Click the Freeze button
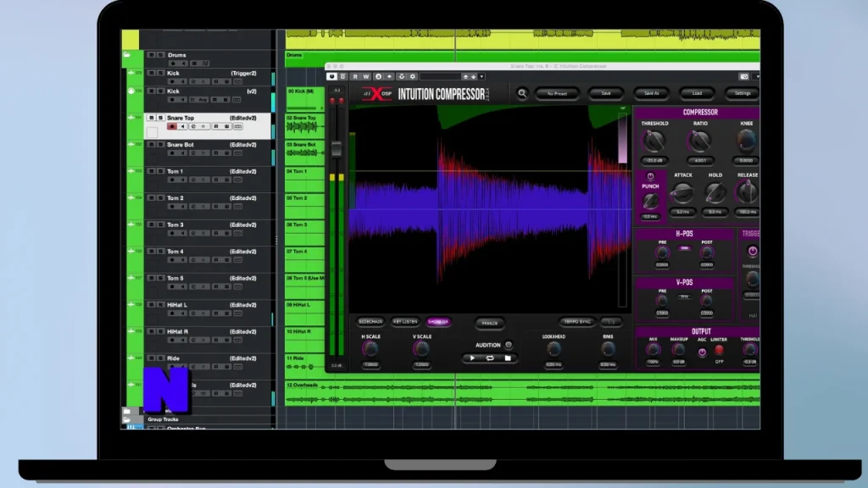This screenshot has width=868, height=488. click(490, 323)
